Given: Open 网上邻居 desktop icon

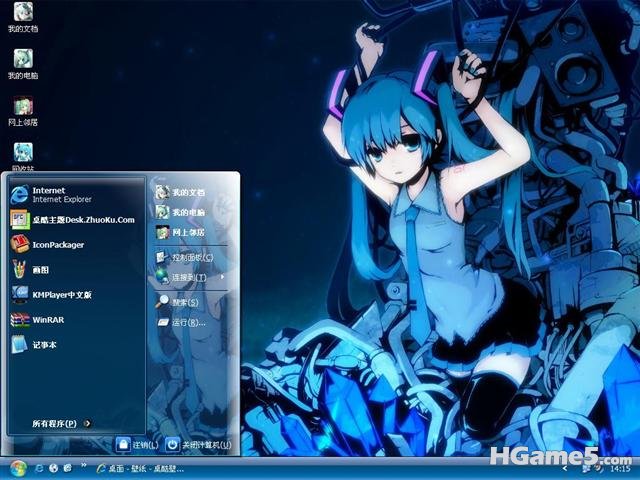Looking at the screenshot, I should tap(23, 111).
